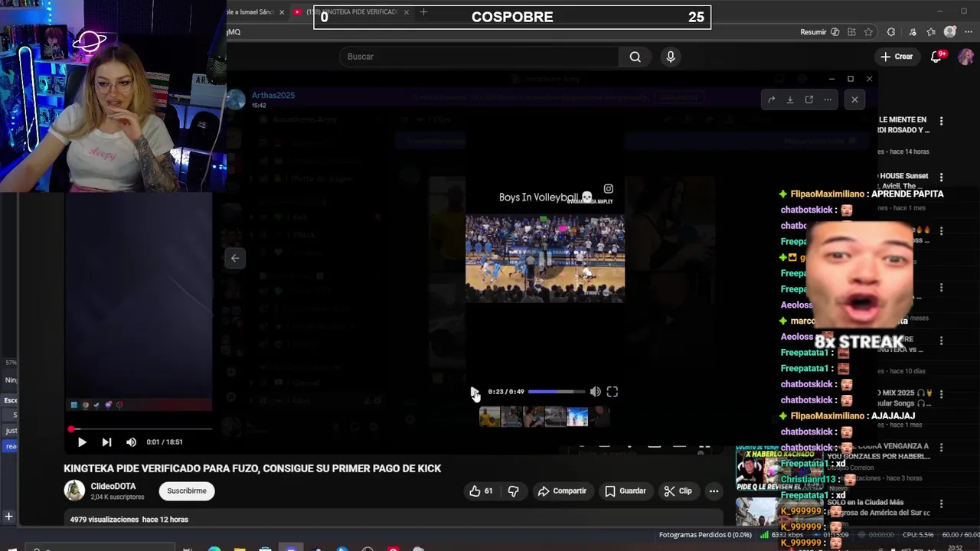This screenshot has width=980, height=551.
Task: Open Copilot icon next to Resumir
Action: click(835, 32)
